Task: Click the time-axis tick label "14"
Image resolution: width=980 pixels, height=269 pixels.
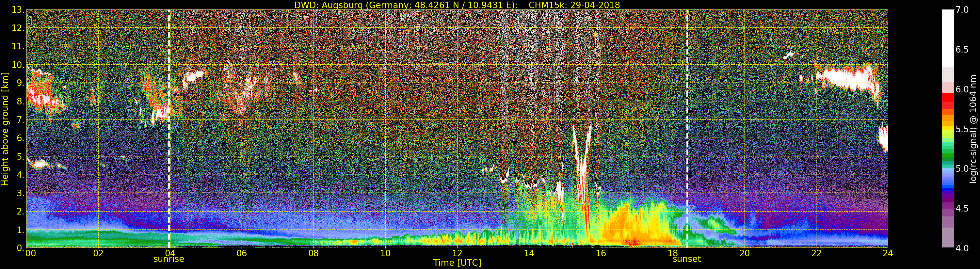Action: tap(529, 253)
